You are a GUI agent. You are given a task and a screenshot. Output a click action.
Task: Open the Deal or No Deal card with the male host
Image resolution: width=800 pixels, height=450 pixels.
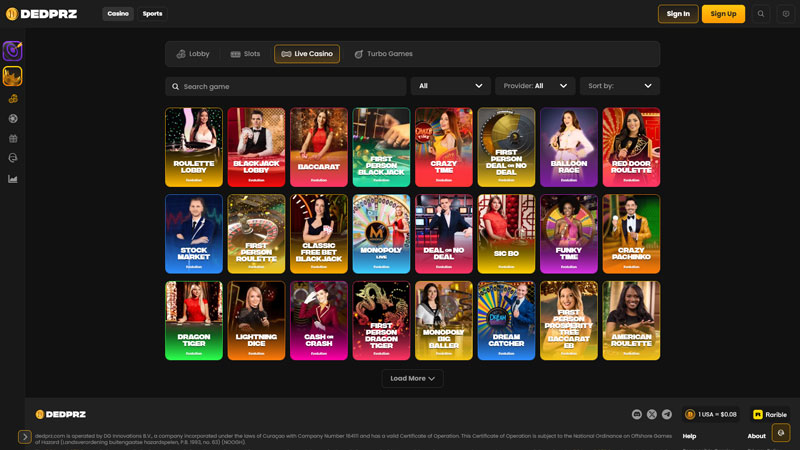(x=444, y=234)
